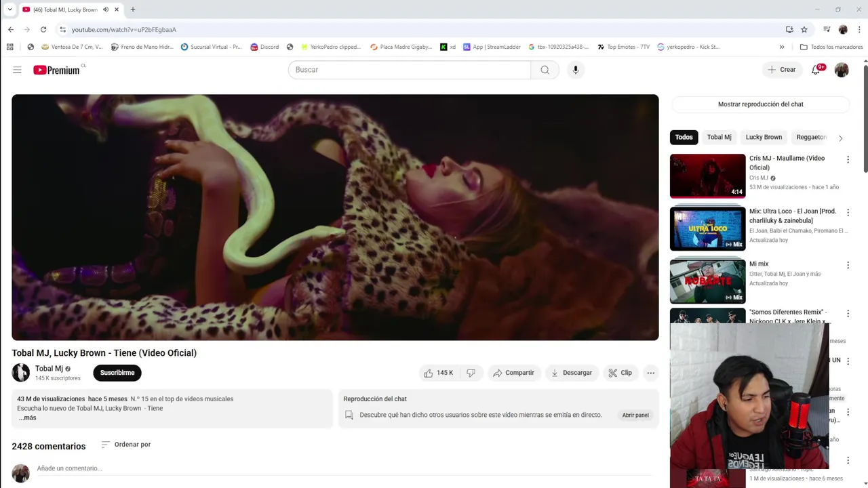Click the Compartir share button
The height and width of the screenshot is (488, 868).
tap(513, 373)
